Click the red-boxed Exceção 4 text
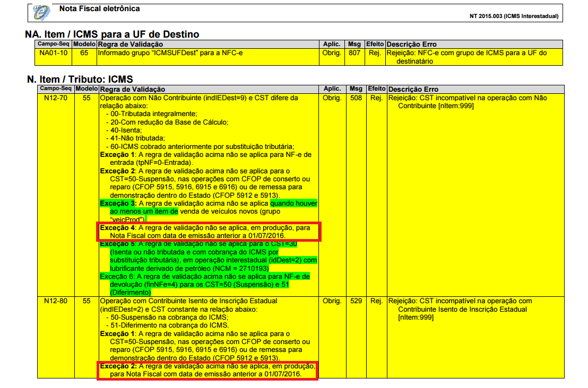Viewport: 588px width, 388px height. 209,232
